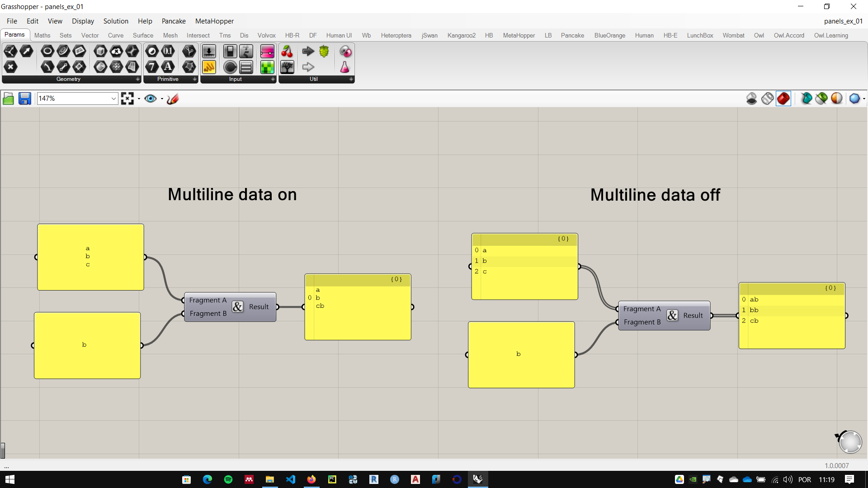
Task: Toggle red Shaded preview mode
Action: click(783, 99)
